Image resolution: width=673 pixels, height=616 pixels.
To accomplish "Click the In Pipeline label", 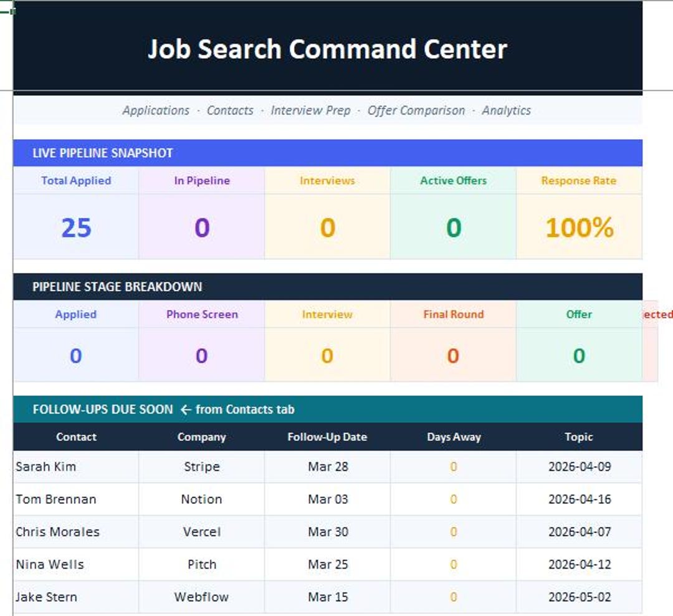I will [202, 180].
